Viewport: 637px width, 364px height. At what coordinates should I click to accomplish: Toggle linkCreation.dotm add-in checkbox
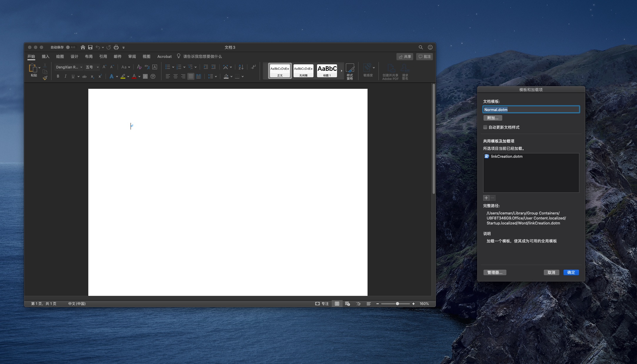tap(486, 156)
